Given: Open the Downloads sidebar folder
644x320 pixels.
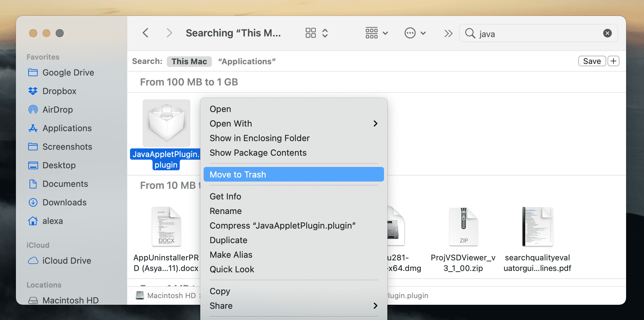Looking at the screenshot, I should 65,202.
